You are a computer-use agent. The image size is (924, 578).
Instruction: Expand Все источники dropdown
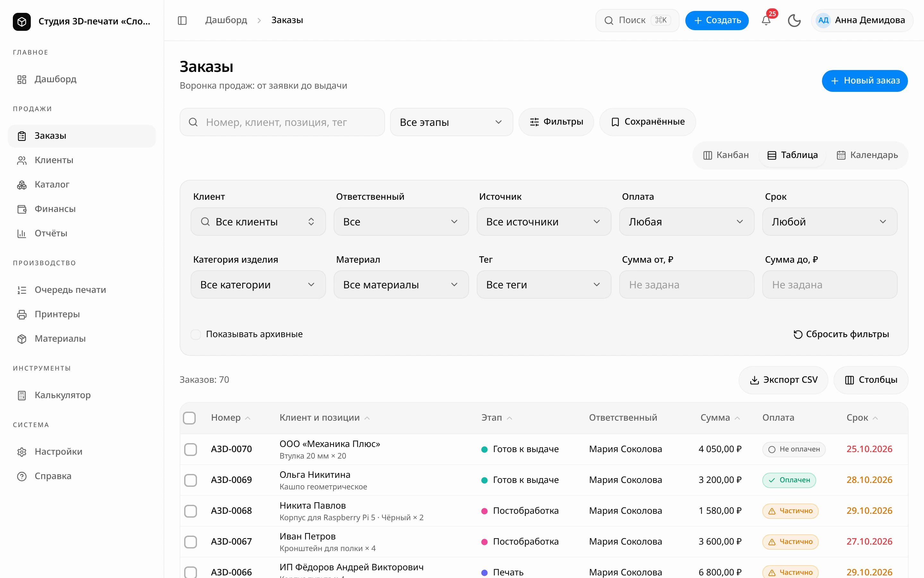pyautogui.click(x=544, y=222)
